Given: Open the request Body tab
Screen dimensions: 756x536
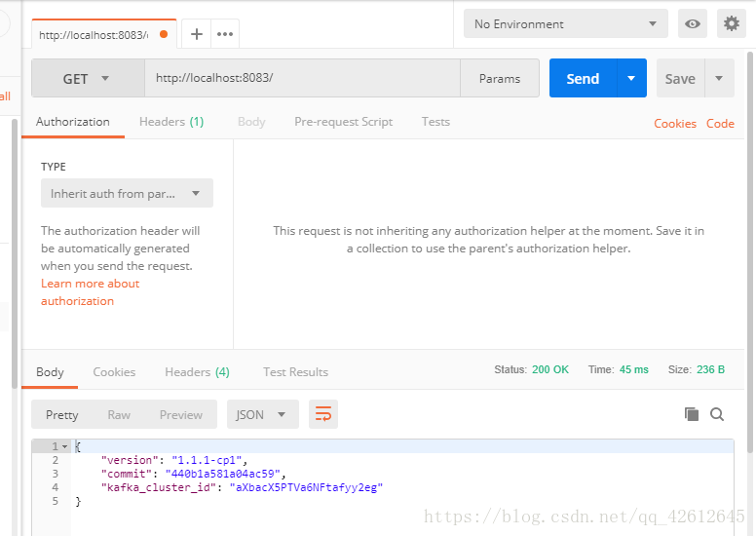Looking at the screenshot, I should (x=251, y=122).
